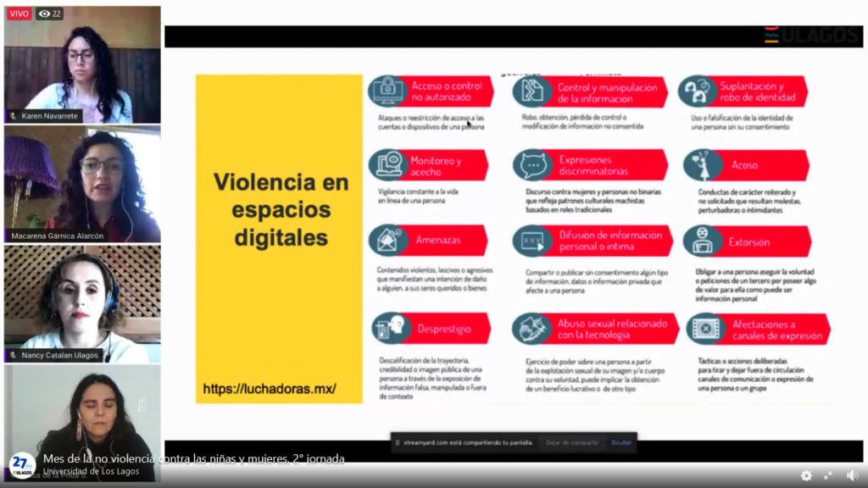Click the red VIVO live badge
This screenshot has height=488, width=868.
tap(19, 14)
